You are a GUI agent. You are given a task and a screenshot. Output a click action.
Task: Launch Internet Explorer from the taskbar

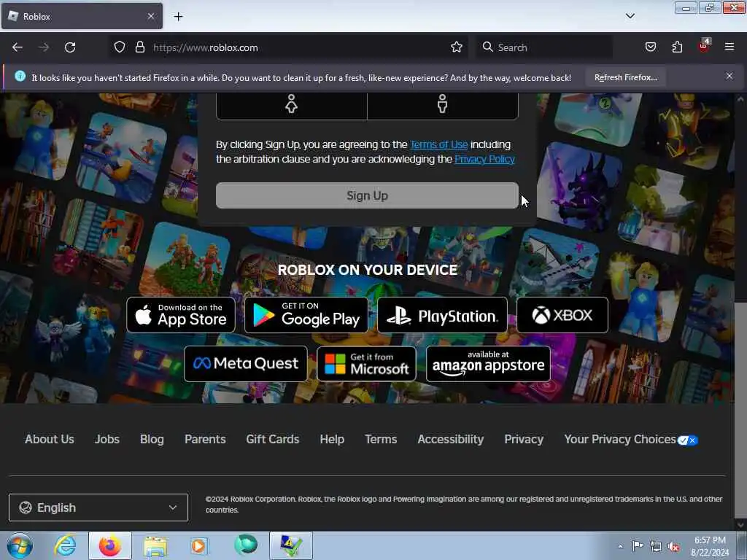point(65,545)
